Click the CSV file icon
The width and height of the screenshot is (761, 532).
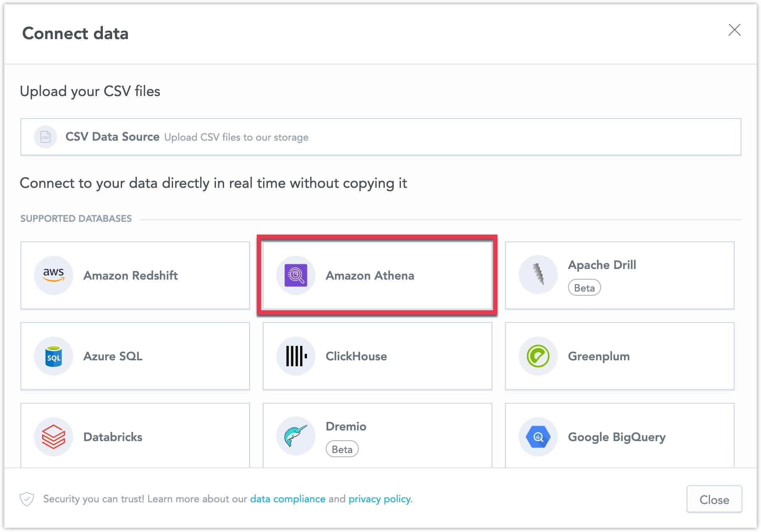click(x=45, y=137)
